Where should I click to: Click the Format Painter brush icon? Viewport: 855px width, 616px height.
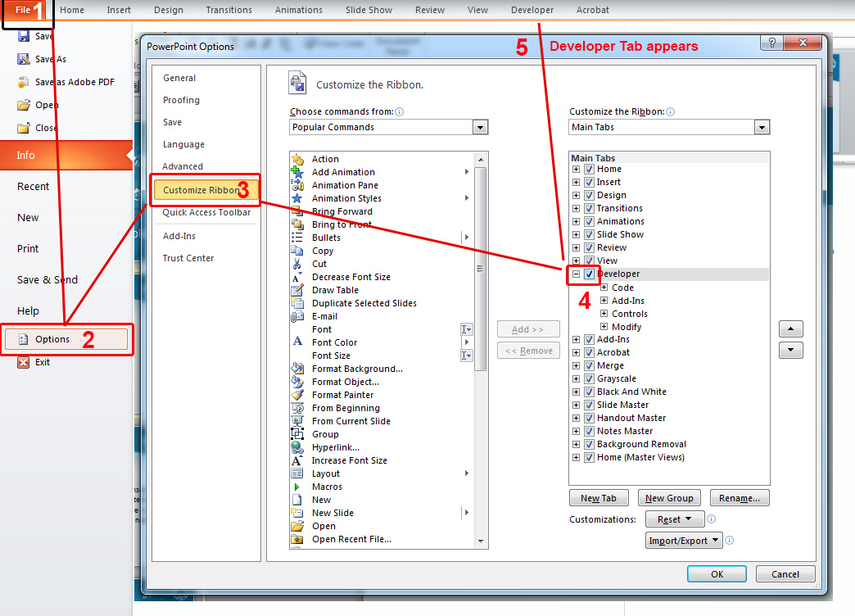tap(297, 395)
